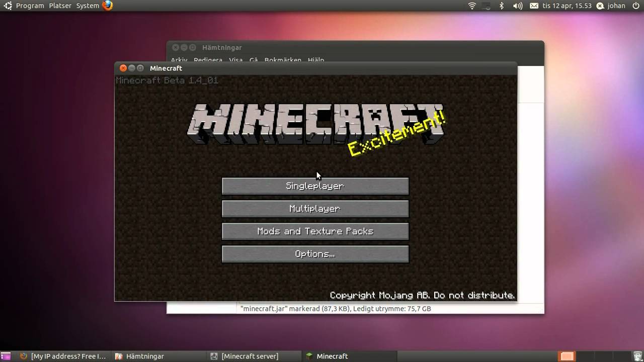
Task: Click the Minecraft Beta 1.4_01 version text
Action: (x=167, y=80)
